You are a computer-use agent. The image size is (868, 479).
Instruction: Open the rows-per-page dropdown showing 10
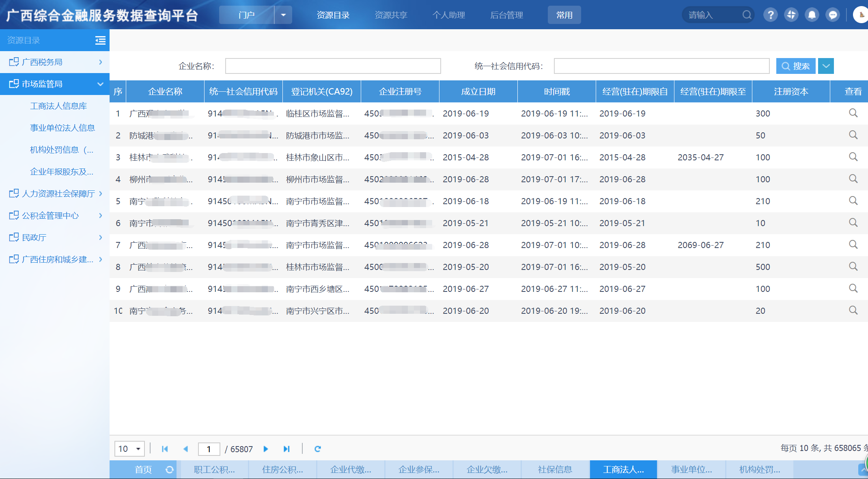[x=129, y=449]
